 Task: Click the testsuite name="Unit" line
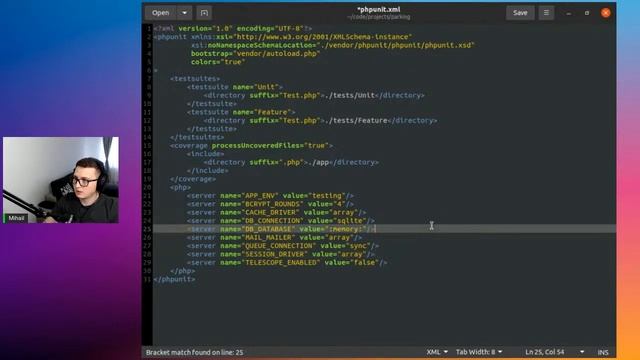[235, 87]
